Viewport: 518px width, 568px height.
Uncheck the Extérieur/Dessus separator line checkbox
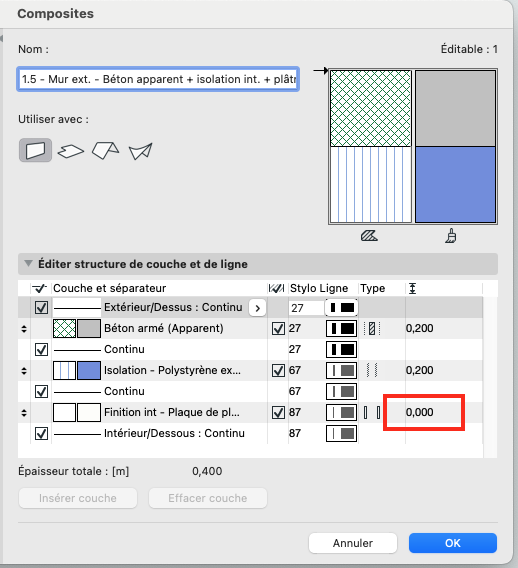tap(41, 308)
